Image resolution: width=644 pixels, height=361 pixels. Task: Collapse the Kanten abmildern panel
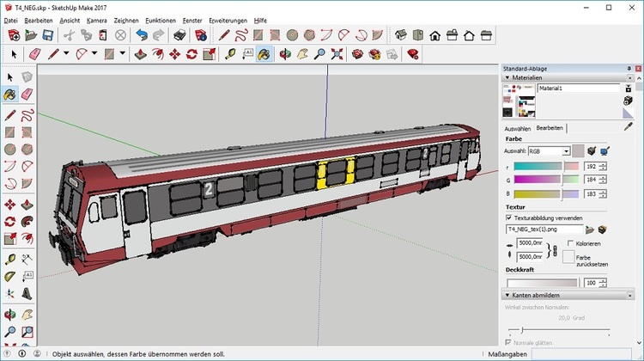(507, 295)
